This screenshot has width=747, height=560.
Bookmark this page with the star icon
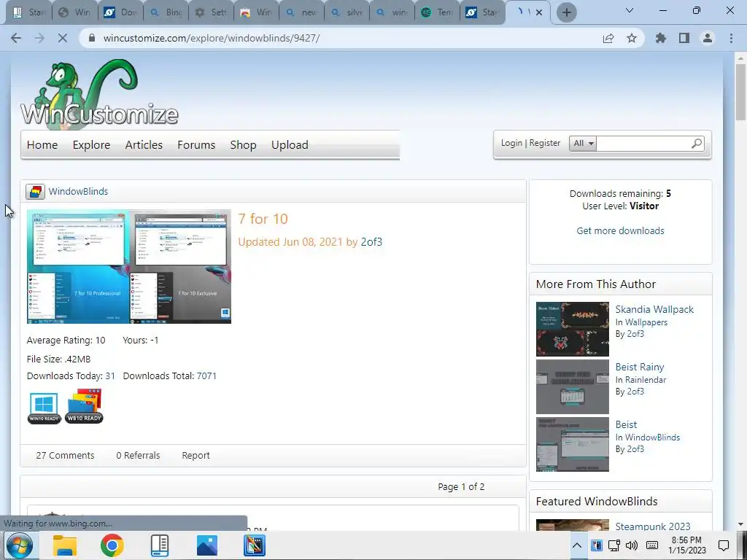[x=632, y=38]
